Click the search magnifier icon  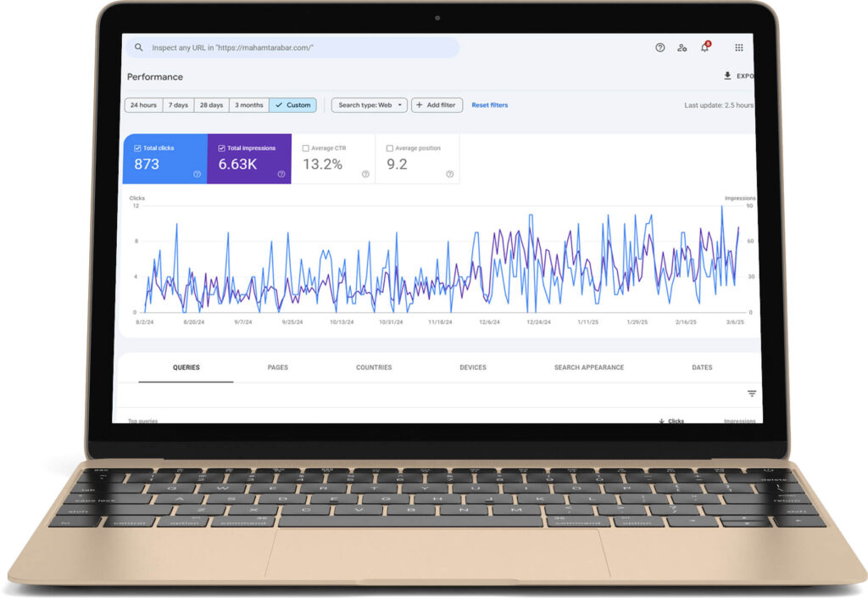139,48
